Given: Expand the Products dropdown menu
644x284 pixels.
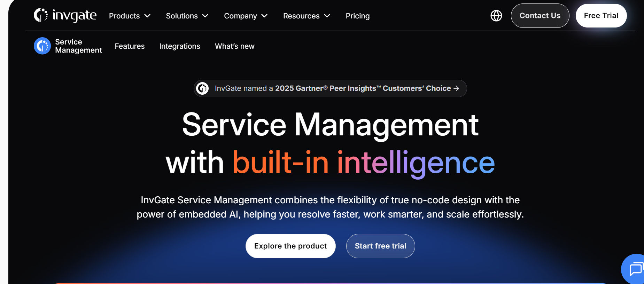Looking at the screenshot, I should tap(130, 16).
